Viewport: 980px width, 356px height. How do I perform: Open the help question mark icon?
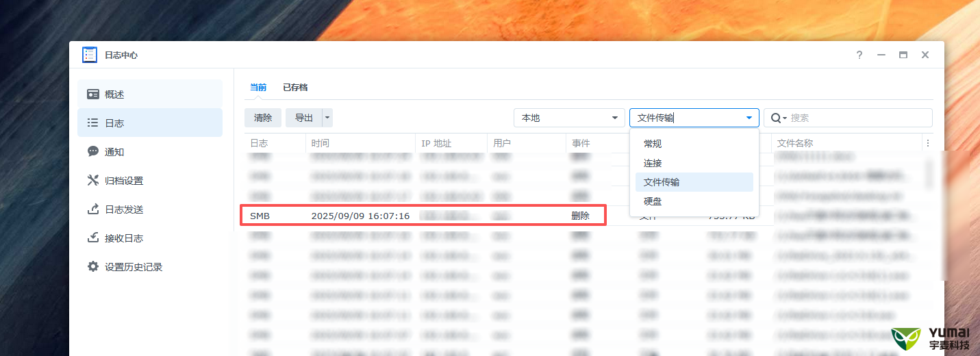(x=859, y=55)
